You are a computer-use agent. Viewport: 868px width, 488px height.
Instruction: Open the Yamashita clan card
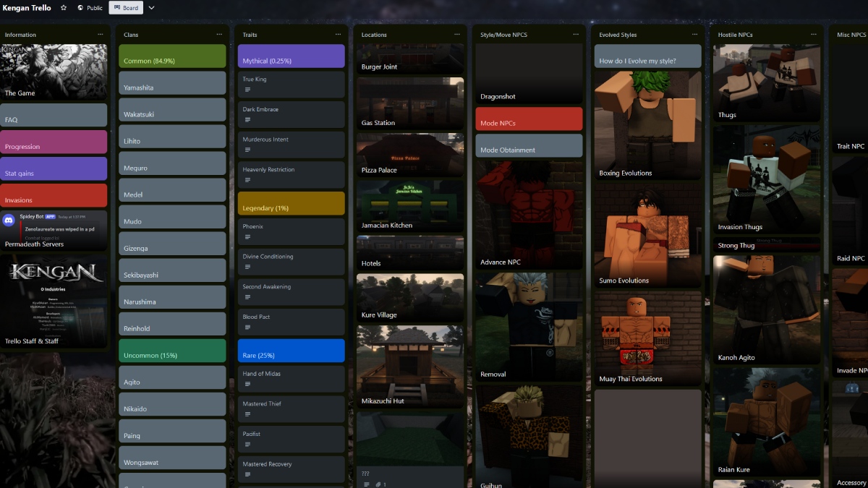(172, 87)
